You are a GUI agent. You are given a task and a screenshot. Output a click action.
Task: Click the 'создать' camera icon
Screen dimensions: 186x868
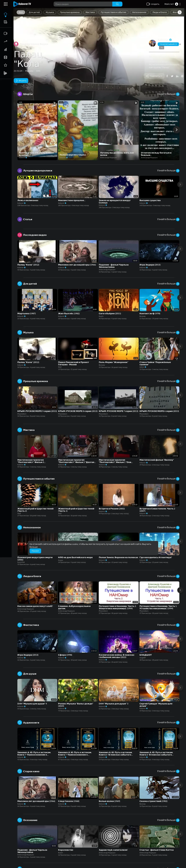point(148,4)
